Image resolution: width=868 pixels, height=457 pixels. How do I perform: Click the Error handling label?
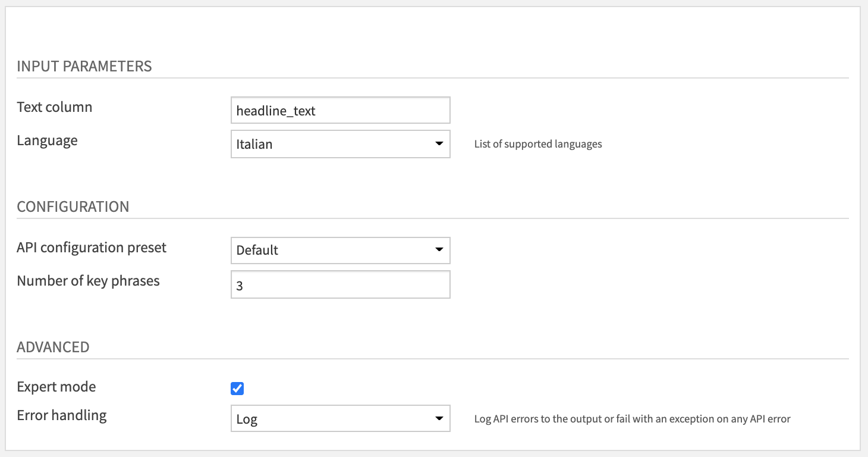coord(61,415)
